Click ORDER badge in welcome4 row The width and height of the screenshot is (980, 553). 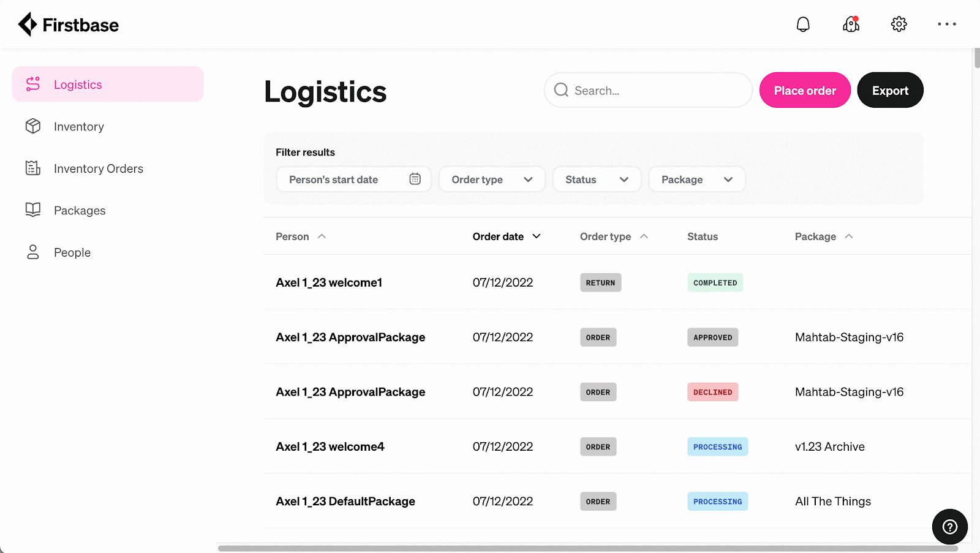pyautogui.click(x=598, y=447)
